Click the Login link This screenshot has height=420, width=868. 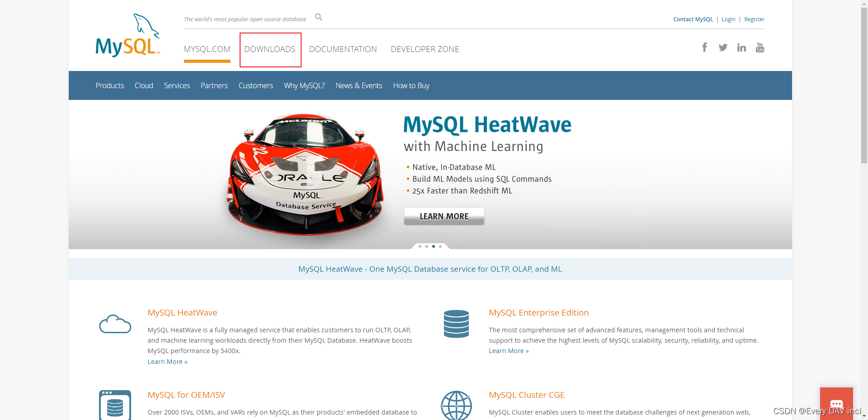(x=728, y=19)
